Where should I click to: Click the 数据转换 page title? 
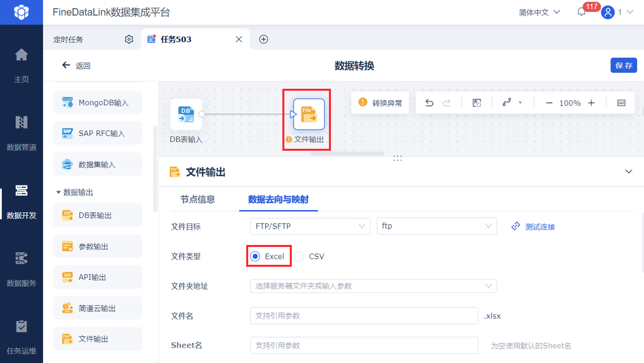tap(354, 65)
